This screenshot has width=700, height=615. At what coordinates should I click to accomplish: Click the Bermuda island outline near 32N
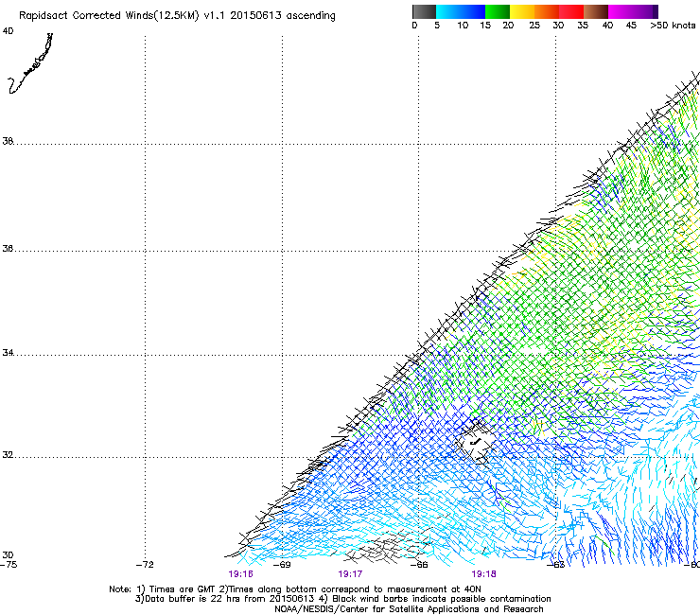pos(474,443)
